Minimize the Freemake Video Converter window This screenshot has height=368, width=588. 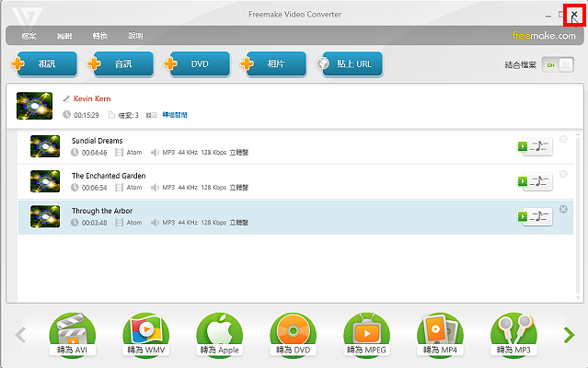click(548, 16)
